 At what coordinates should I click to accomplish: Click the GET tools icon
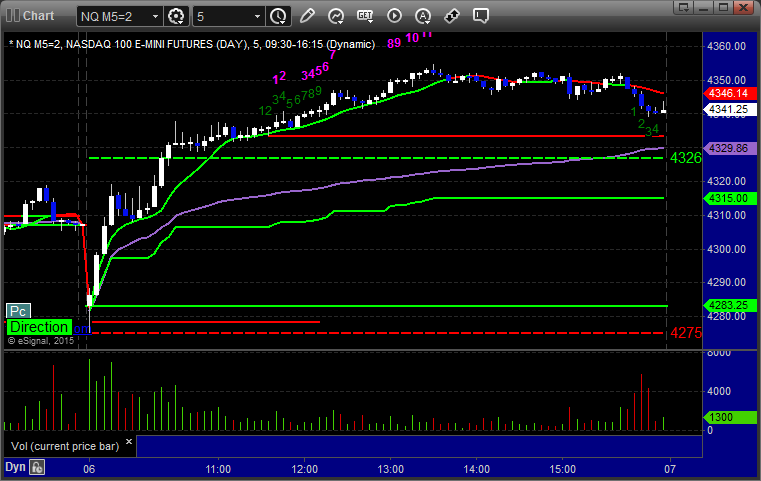point(365,16)
